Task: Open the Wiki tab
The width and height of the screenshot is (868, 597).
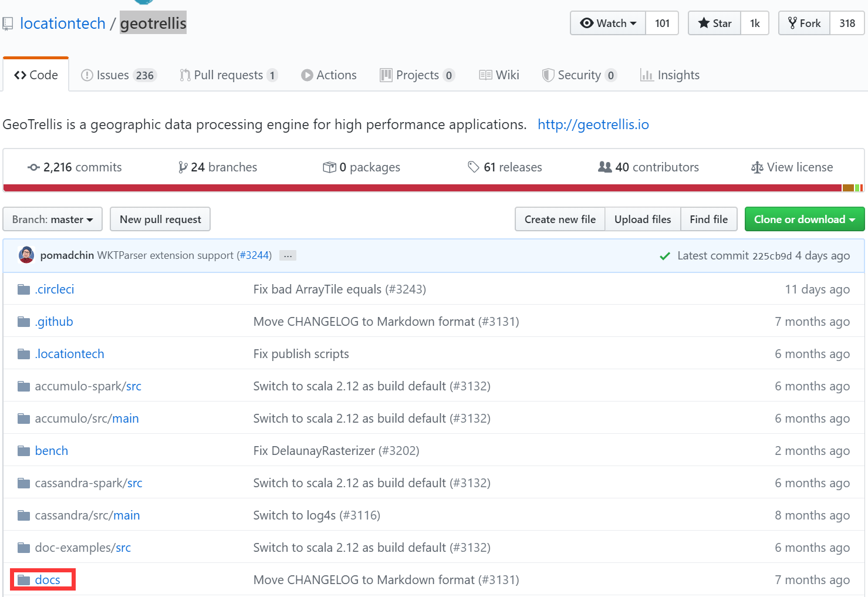Action: tap(499, 75)
